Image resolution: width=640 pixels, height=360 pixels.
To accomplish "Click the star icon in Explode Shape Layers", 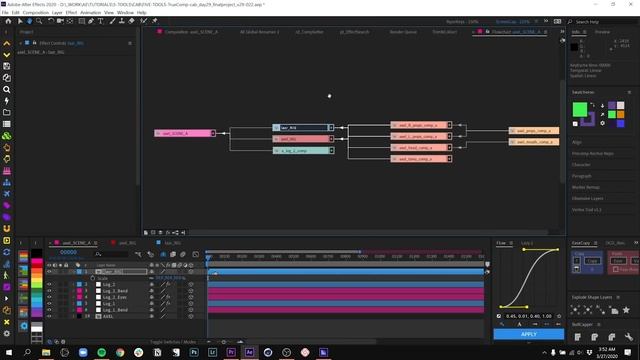I will (x=626, y=310).
